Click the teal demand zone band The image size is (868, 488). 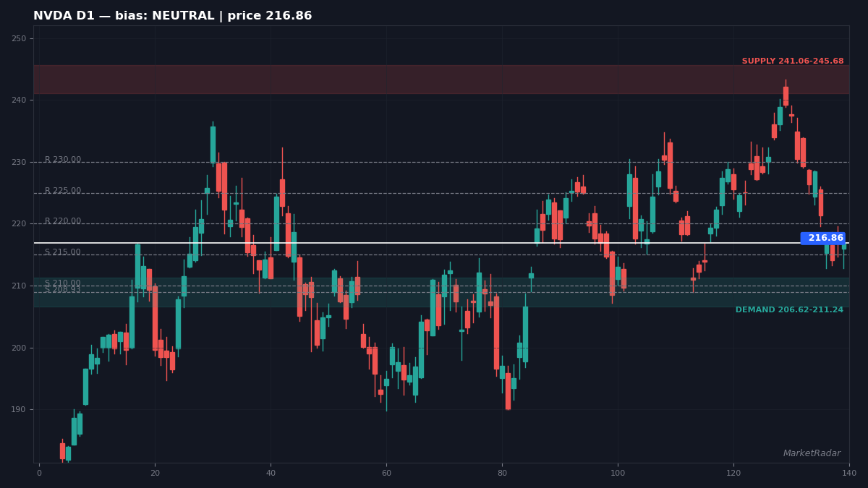point(441,292)
